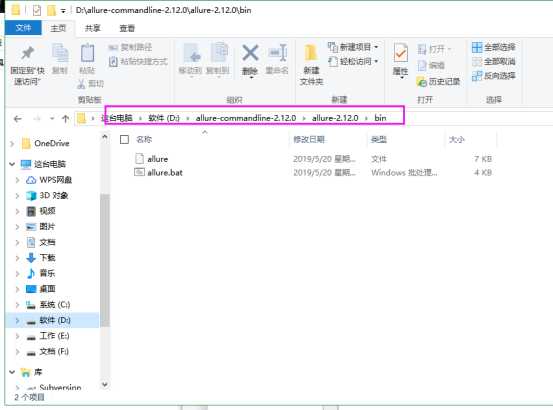Click the back arrow navigation button
The width and height of the screenshot is (553, 410).
click(18, 119)
